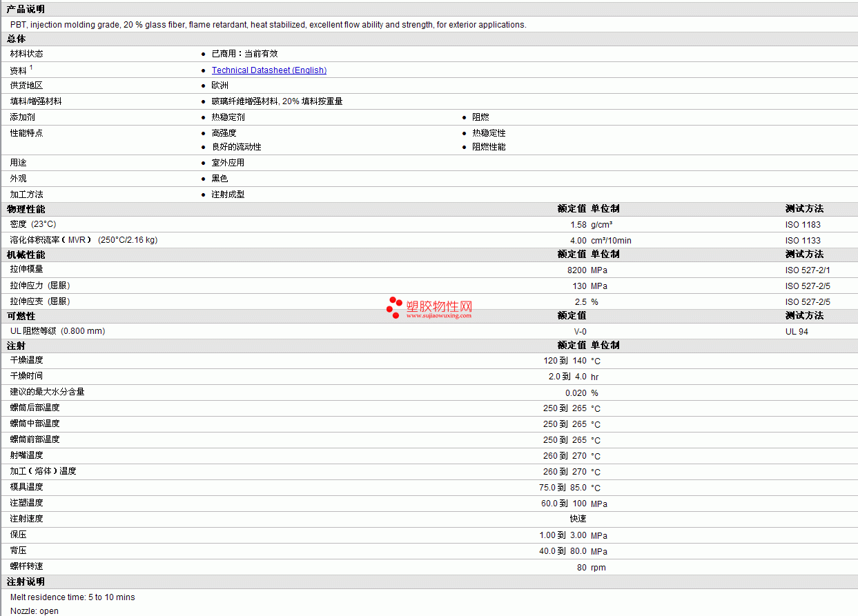Screen dimensions: 858x616
Task: Click the density value 1.58
Action: pos(578,225)
